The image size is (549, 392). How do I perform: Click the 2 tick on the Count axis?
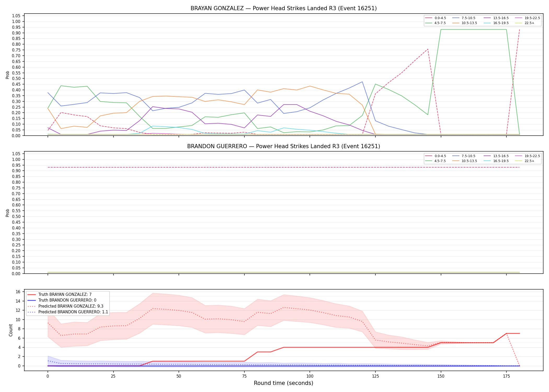pos(19,357)
